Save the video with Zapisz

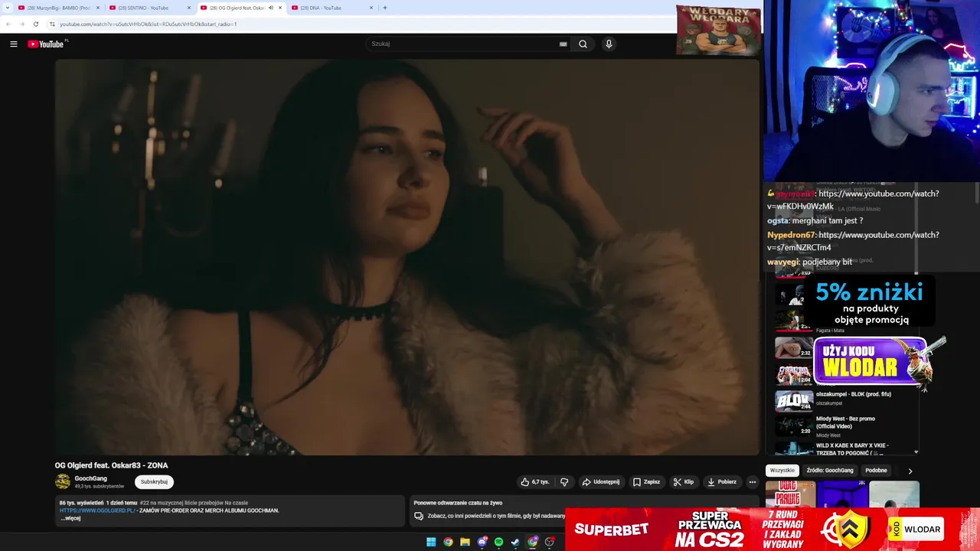click(646, 482)
